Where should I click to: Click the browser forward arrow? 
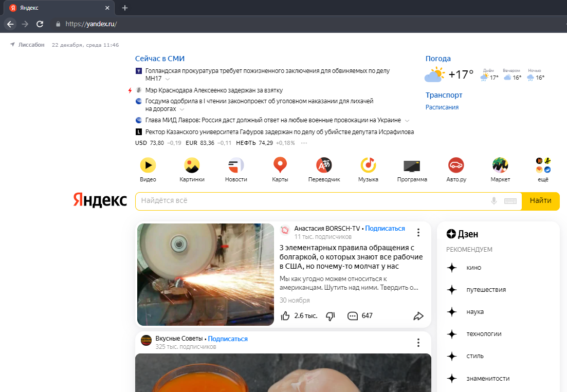point(25,24)
